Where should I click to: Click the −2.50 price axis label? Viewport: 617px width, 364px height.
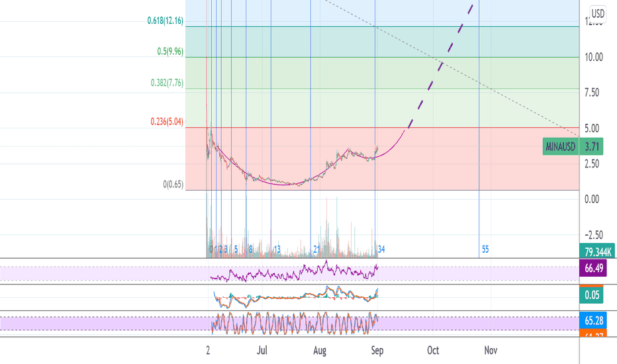pyautogui.click(x=594, y=235)
